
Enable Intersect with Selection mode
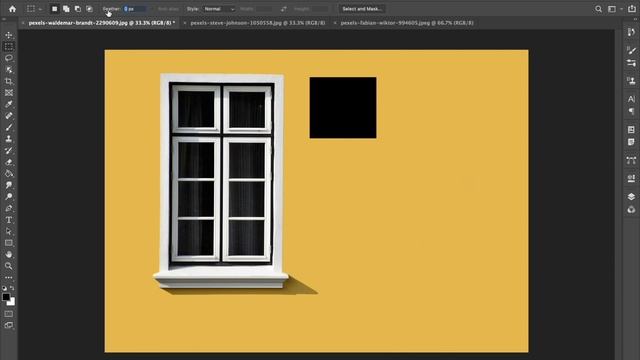pos(89,9)
